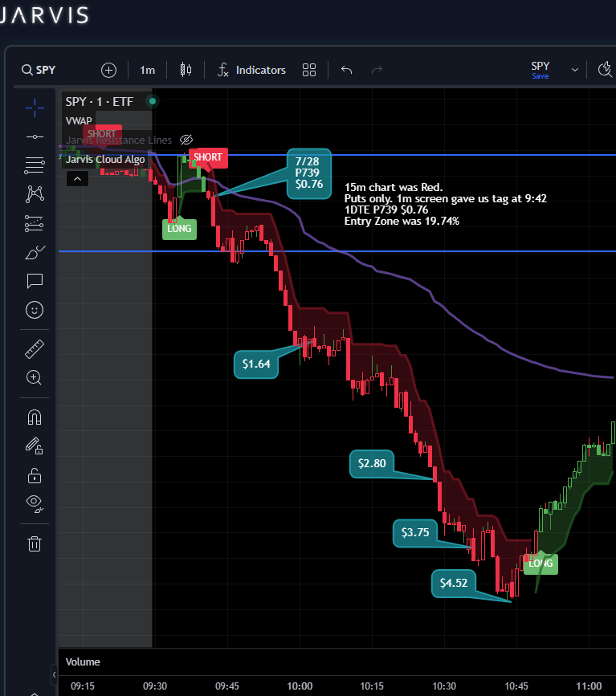This screenshot has width=616, height=696.
Task: Select the text annotation comment tool
Action: 35,281
